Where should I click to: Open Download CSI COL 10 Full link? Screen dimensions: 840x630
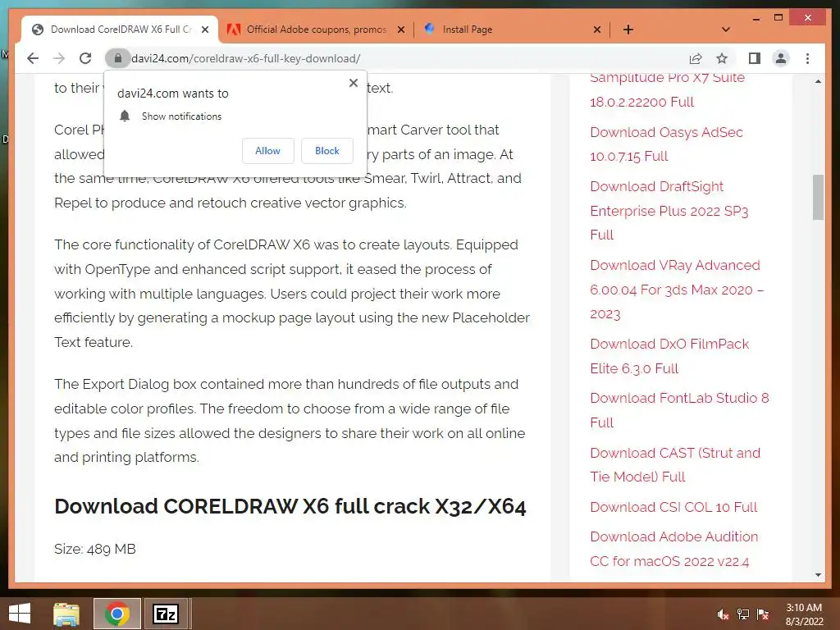(673, 507)
